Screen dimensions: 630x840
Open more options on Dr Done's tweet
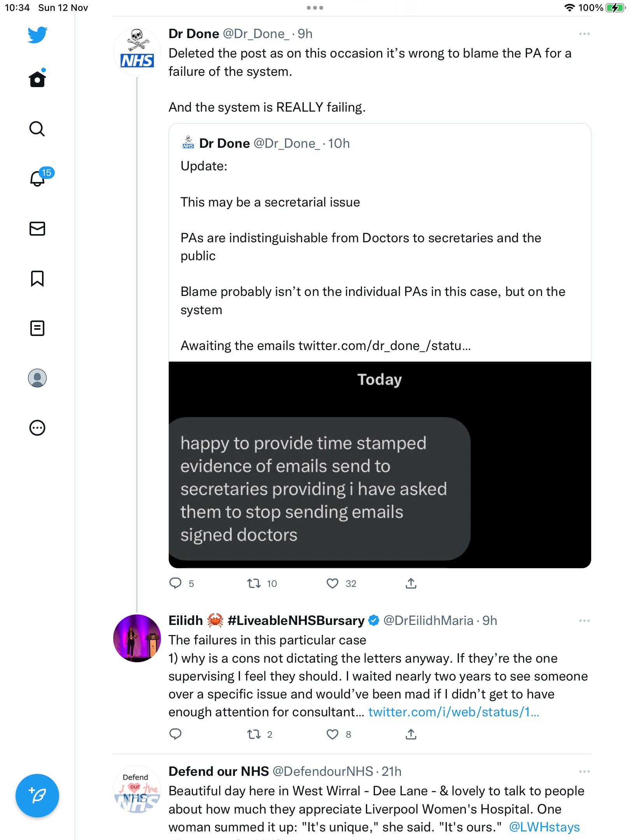584,34
